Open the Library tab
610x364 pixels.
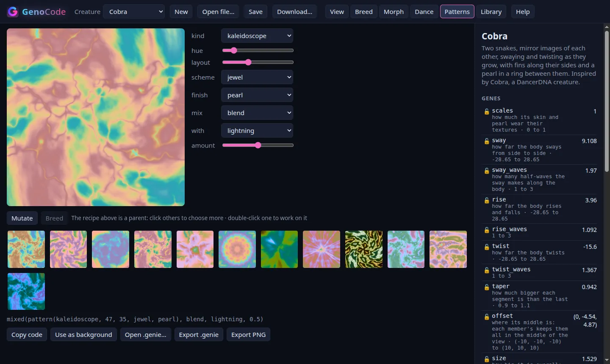491,12
